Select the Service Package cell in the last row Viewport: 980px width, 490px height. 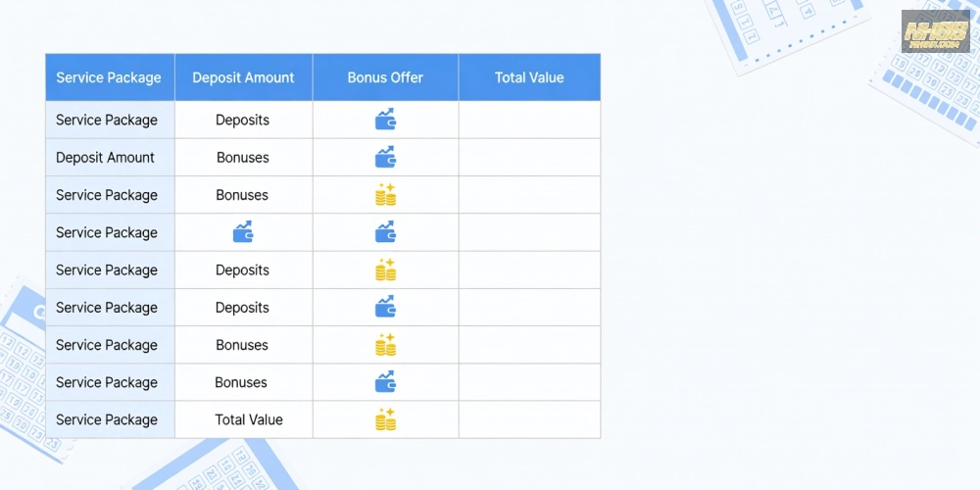pyautogui.click(x=107, y=419)
